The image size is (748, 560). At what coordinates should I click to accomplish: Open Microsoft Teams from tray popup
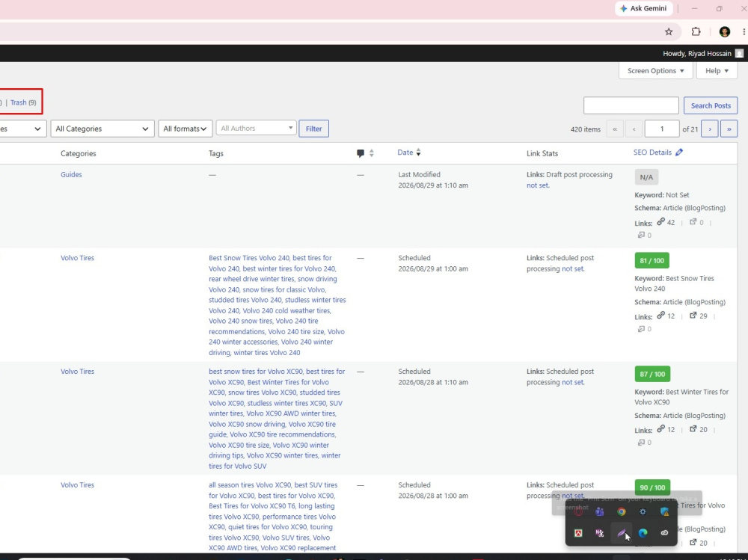pyautogui.click(x=600, y=512)
